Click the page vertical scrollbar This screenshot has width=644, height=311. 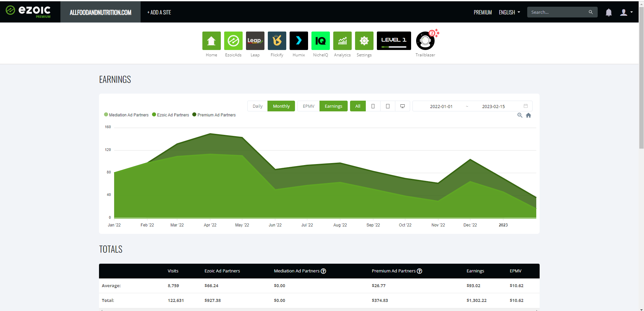pyautogui.click(x=641, y=77)
